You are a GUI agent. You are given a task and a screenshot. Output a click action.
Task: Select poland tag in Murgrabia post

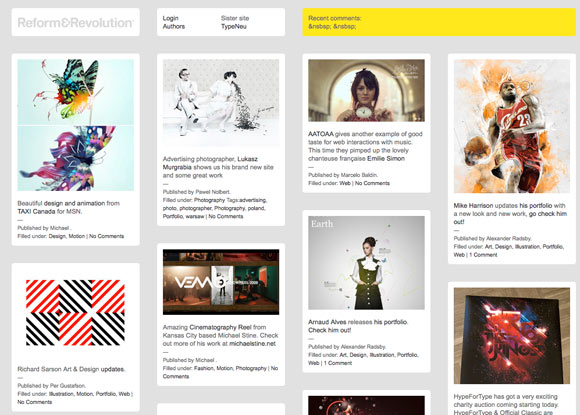click(256, 208)
